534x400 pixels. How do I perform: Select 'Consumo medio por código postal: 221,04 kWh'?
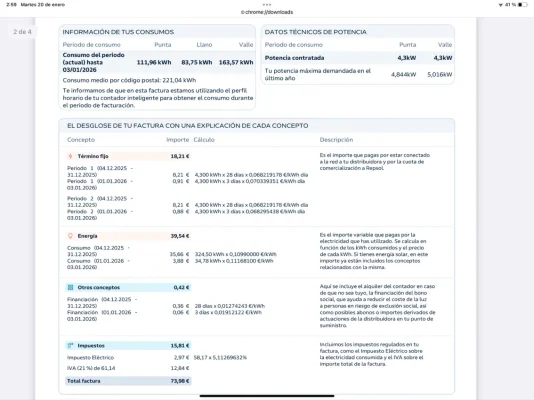coord(129,80)
